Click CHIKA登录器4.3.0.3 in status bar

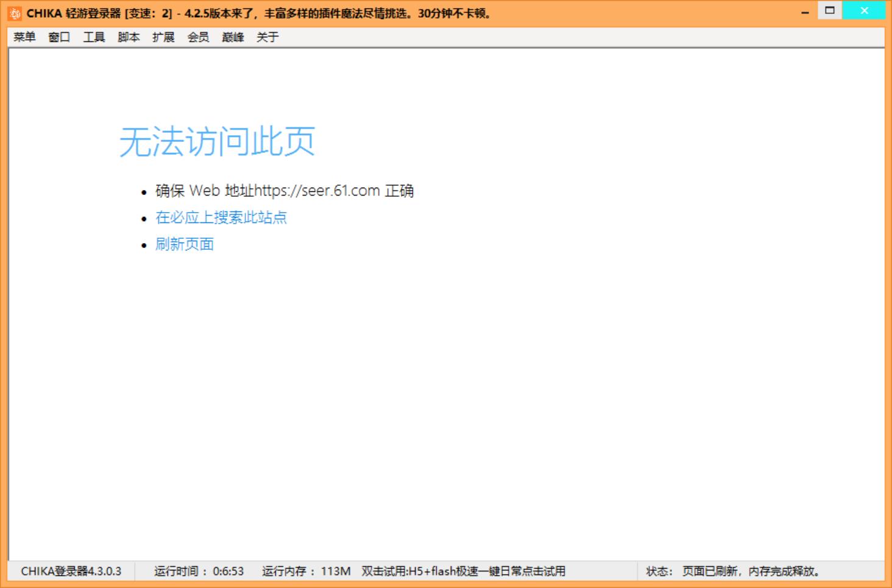pos(71,572)
